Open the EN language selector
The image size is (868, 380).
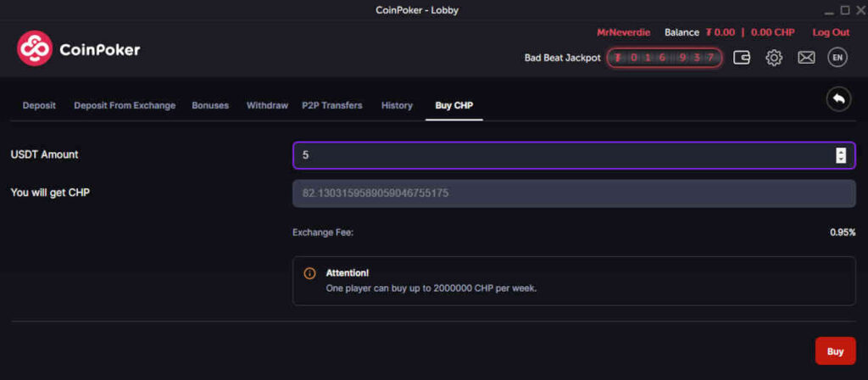point(837,58)
